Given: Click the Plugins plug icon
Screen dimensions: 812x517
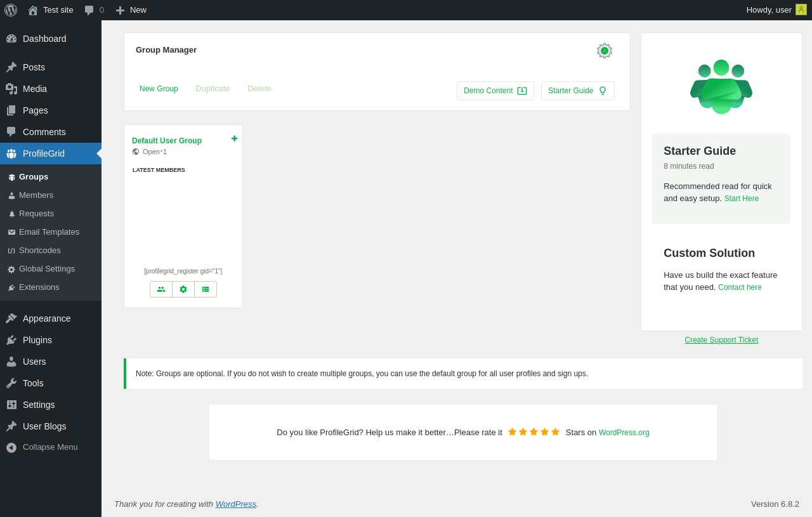Looking at the screenshot, I should tap(11, 340).
